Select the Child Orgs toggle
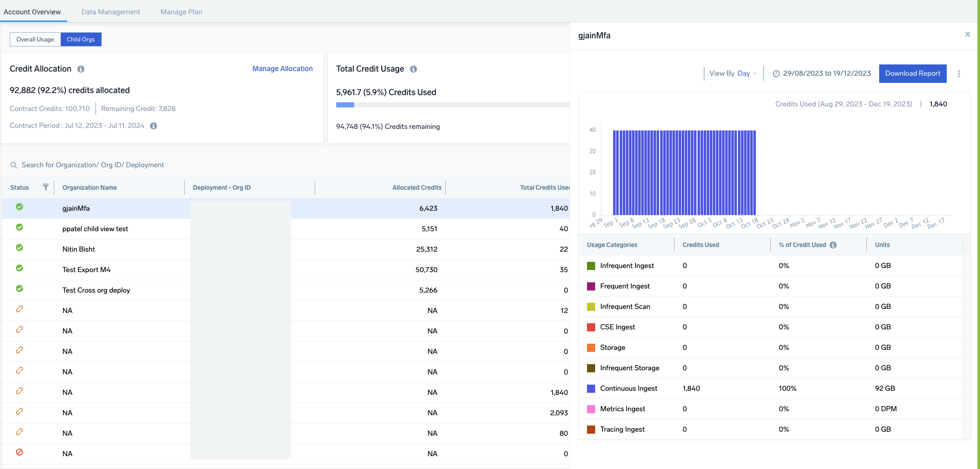This screenshot has height=469, width=980. tap(81, 39)
